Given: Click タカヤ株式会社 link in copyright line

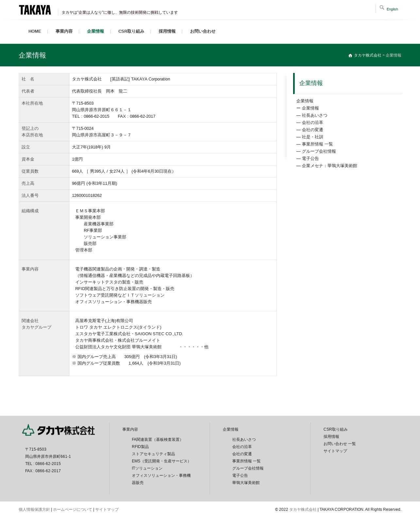Looking at the screenshot, I should tap(303, 509).
